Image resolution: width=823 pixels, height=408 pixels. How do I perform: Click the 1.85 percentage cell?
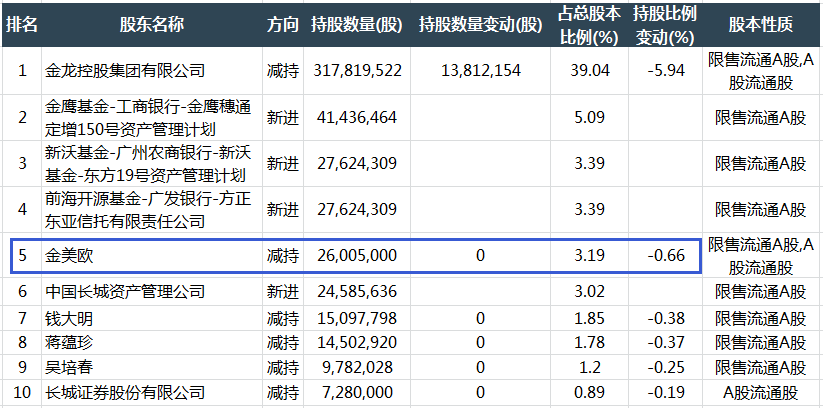pos(589,318)
